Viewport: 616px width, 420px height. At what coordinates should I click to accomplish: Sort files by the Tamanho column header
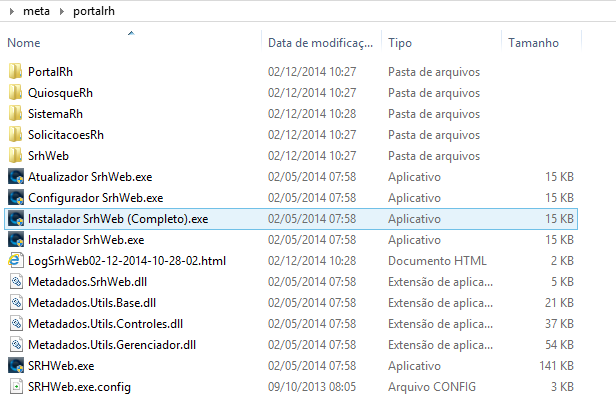click(x=533, y=42)
